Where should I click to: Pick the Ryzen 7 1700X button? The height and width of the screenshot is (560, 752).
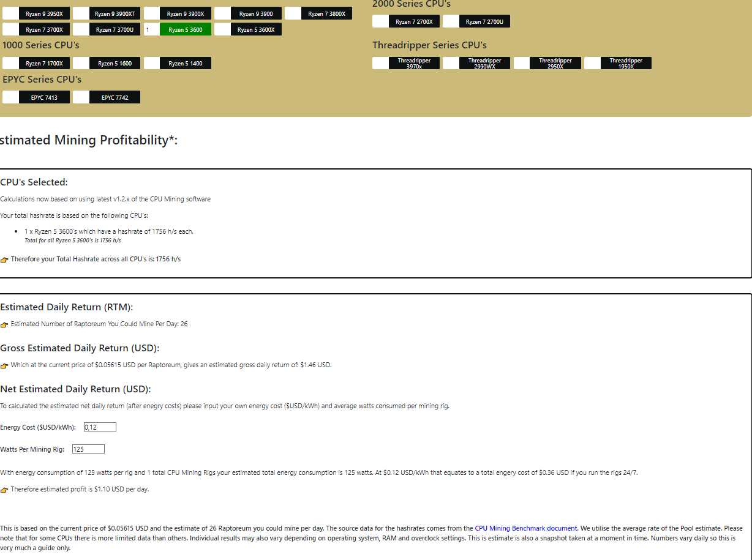(44, 63)
